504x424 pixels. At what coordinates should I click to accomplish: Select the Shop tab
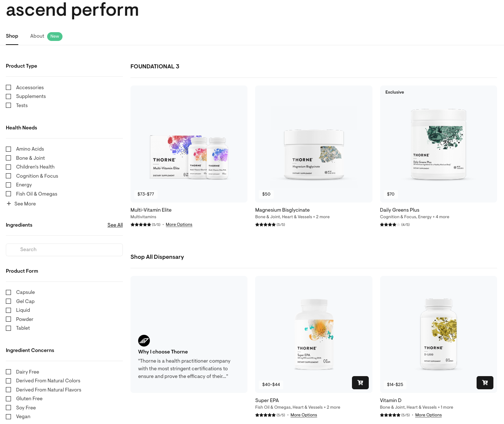coord(12,36)
